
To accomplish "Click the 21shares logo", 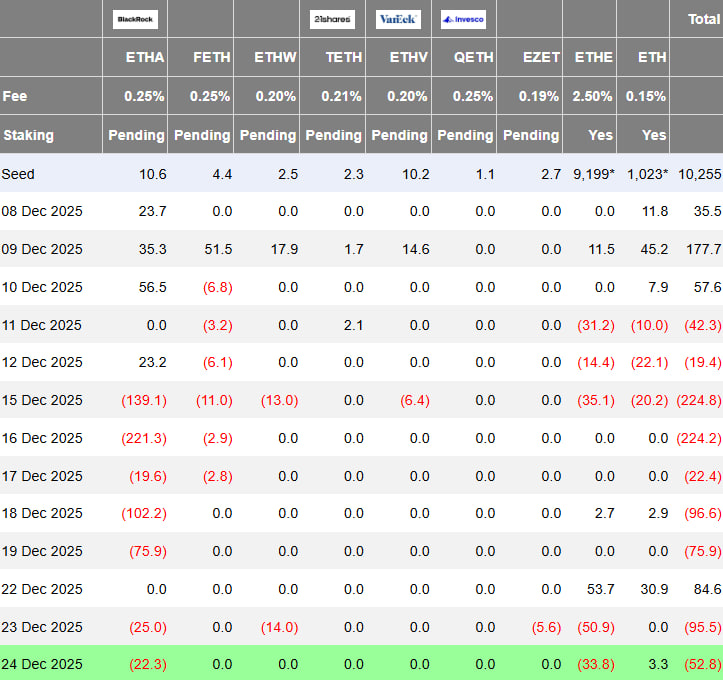I will click(332, 19).
